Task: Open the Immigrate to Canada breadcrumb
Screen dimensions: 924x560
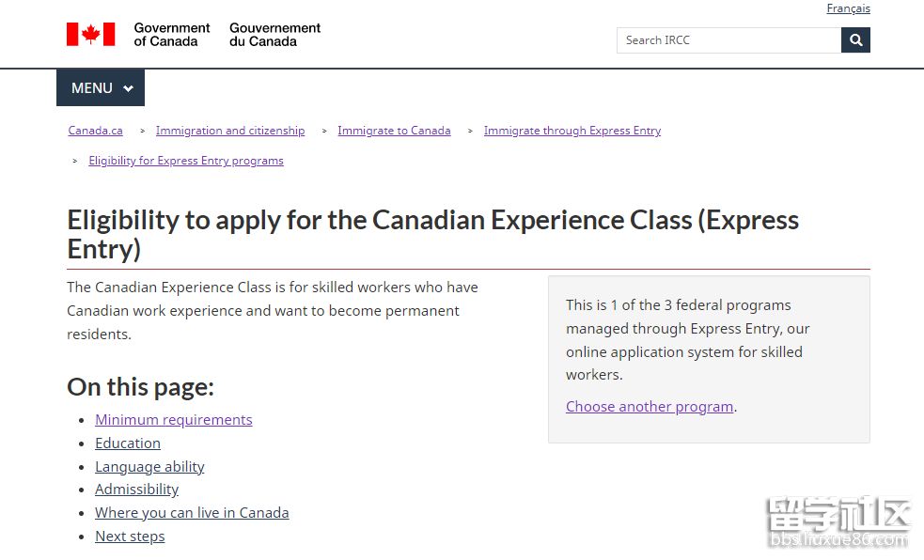Action: [394, 131]
